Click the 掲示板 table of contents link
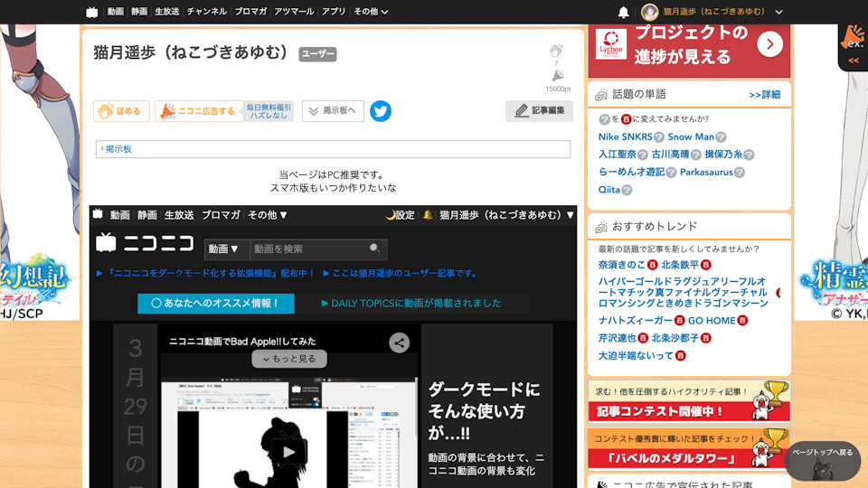 (118, 149)
